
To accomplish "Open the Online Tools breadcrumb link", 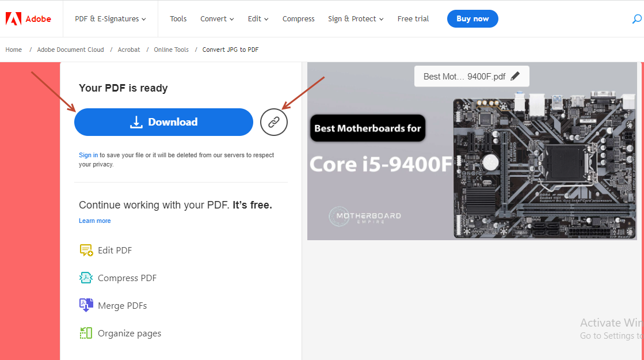I will click(x=172, y=50).
